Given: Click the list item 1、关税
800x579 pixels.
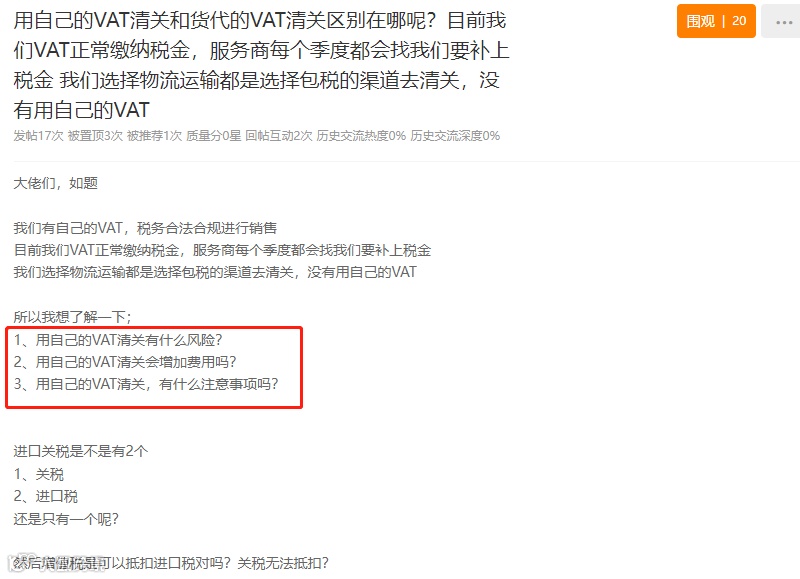Looking at the screenshot, I should point(39,474).
